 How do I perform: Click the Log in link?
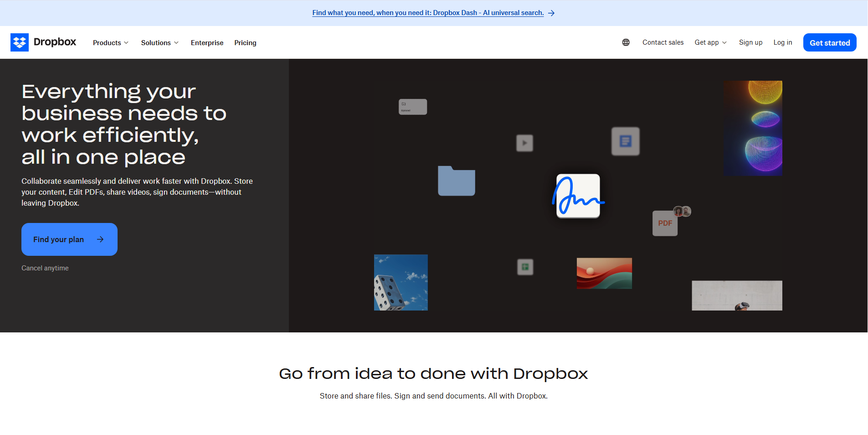782,42
